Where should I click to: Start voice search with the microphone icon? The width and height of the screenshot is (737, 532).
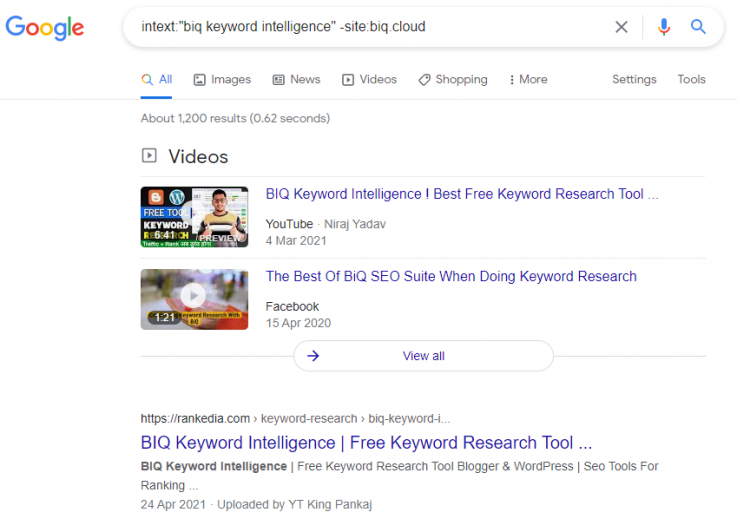(664, 27)
